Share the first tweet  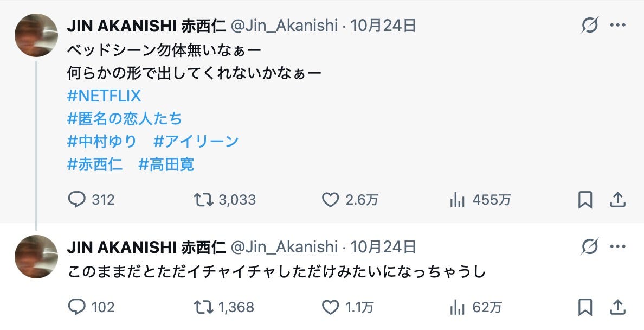617,200
